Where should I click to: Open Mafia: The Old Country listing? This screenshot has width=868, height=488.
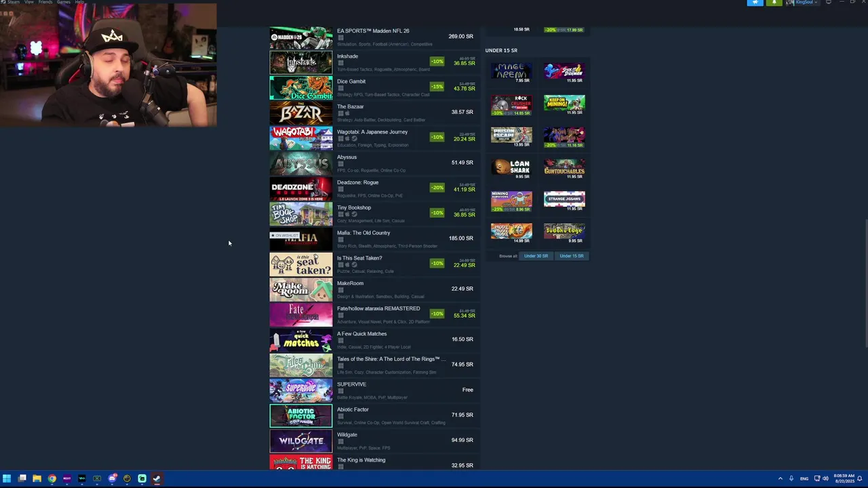click(375, 239)
